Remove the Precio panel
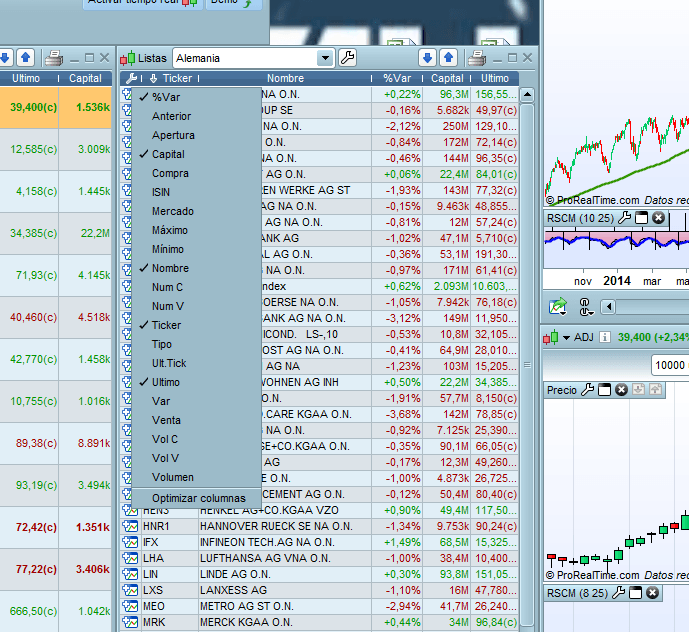 point(621,389)
